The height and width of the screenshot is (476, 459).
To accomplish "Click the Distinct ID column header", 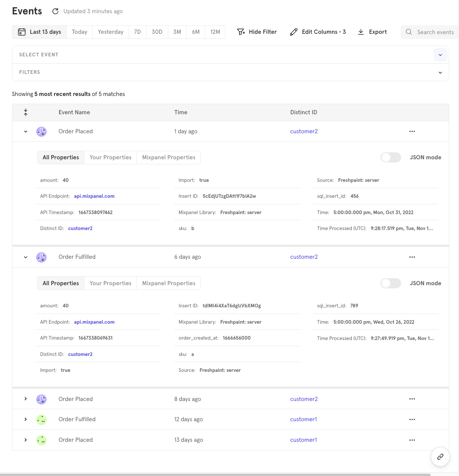I will click(304, 112).
